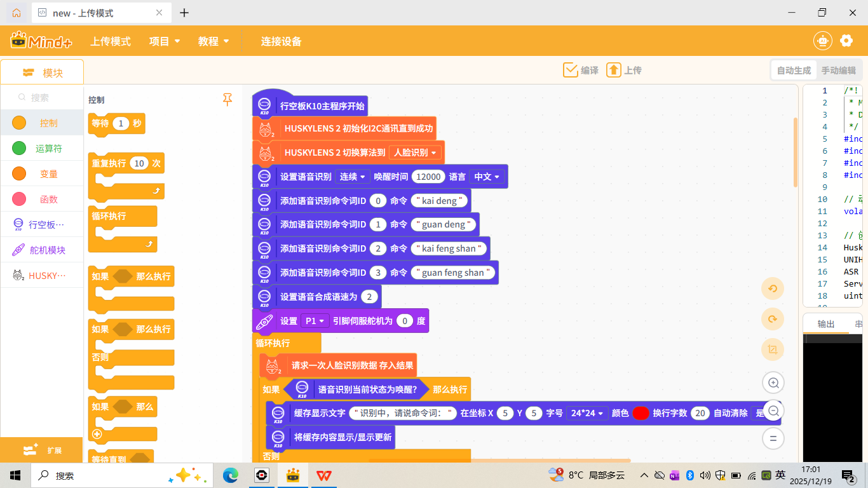Image resolution: width=868 pixels, height=488 pixels.
Task: Open the 变量 block category
Action: pos(42,173)
